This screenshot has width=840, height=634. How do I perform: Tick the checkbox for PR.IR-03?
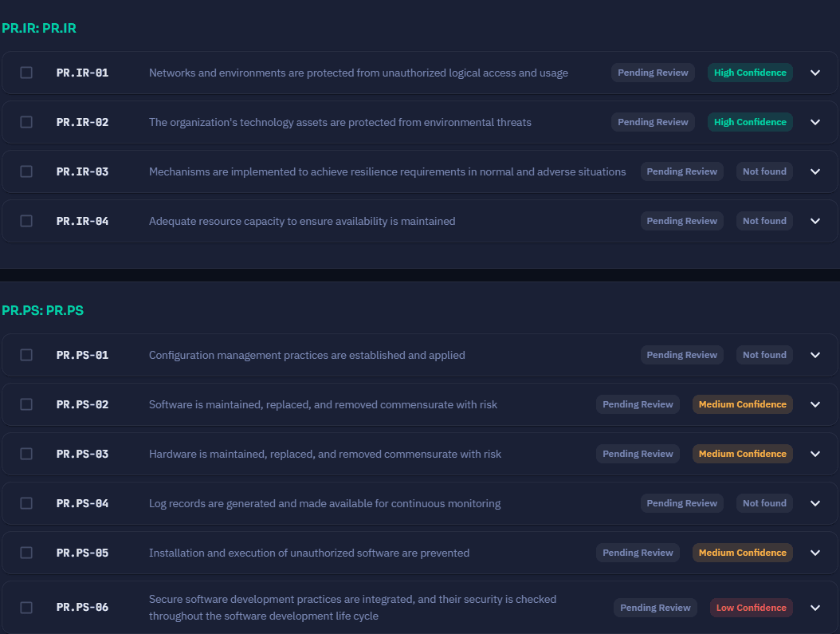click(26, 171)
